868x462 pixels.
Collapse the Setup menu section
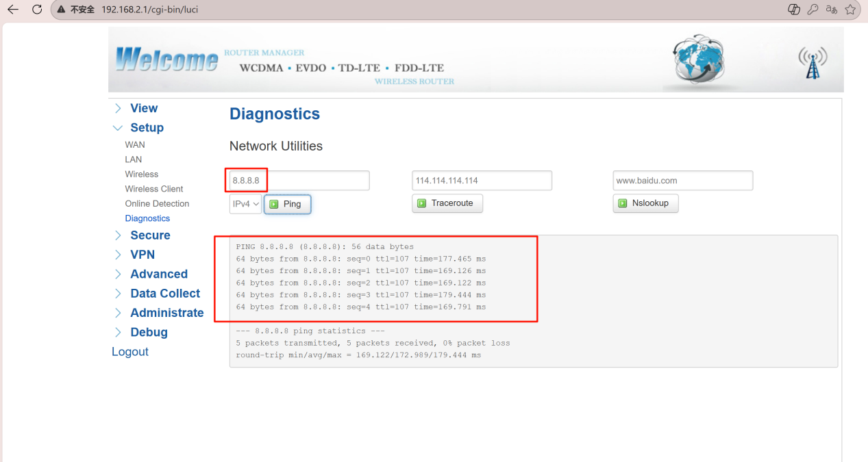146,128
